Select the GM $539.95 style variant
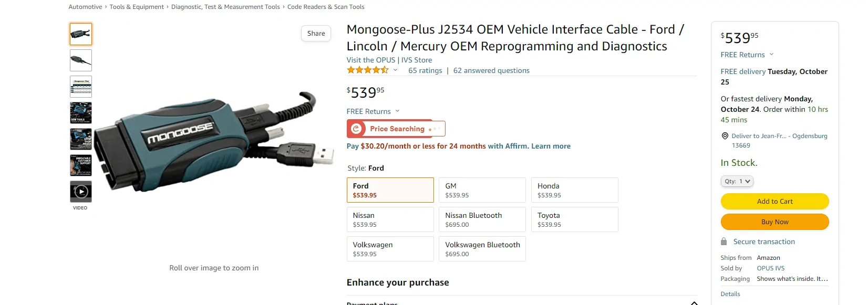 coord(482,190)
